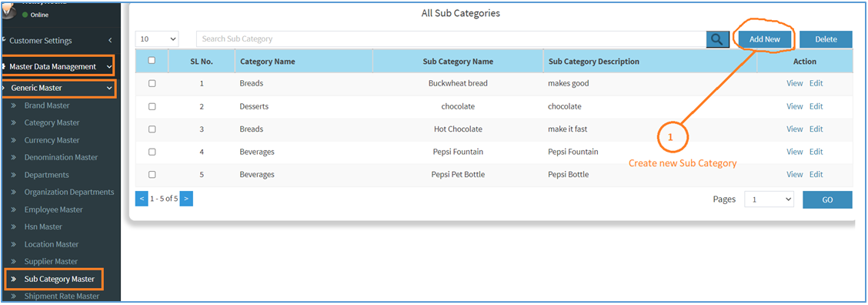
Task: Open Location Master in sidebar
Action: click(x=52, y=244)
